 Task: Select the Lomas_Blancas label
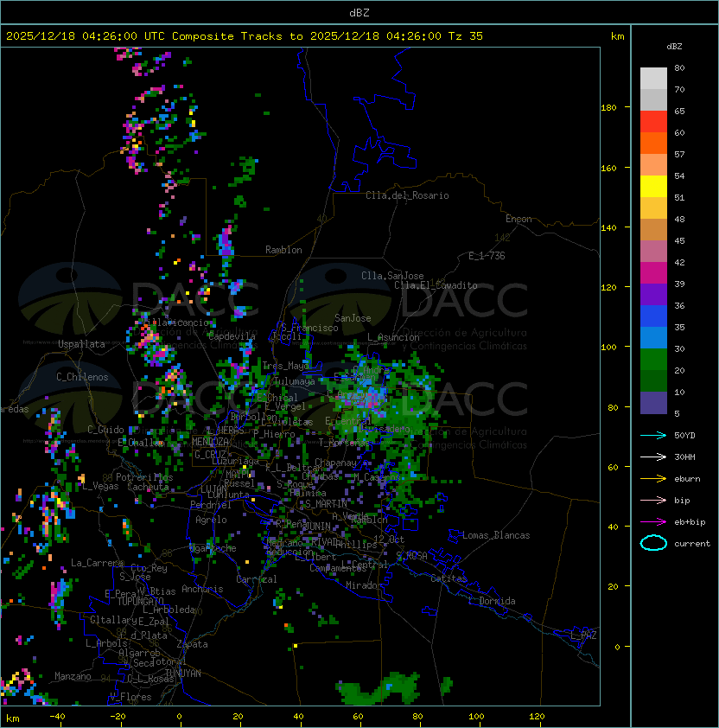point(496,535)
